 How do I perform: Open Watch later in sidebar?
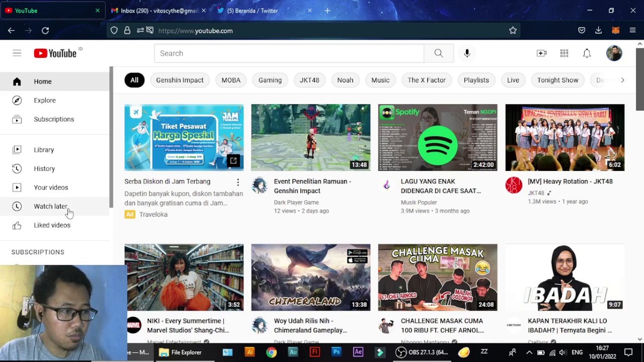tap(54, 206)
